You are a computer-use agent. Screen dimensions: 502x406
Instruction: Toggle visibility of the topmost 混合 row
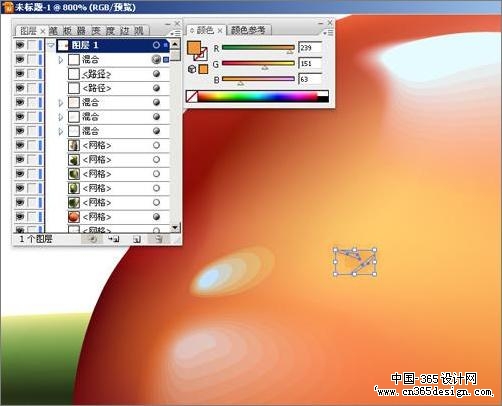pos(20,59)
